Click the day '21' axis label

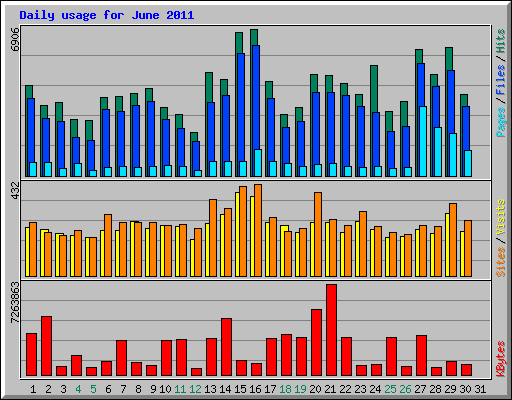pos(330,389)
